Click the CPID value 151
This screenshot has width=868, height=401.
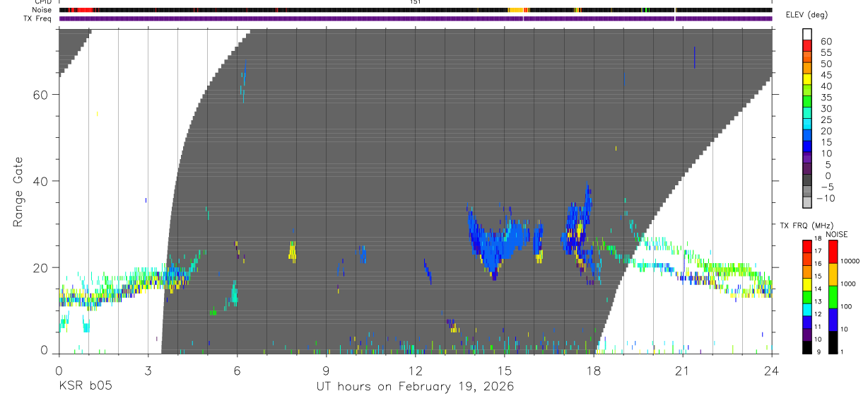click(415, 2)
